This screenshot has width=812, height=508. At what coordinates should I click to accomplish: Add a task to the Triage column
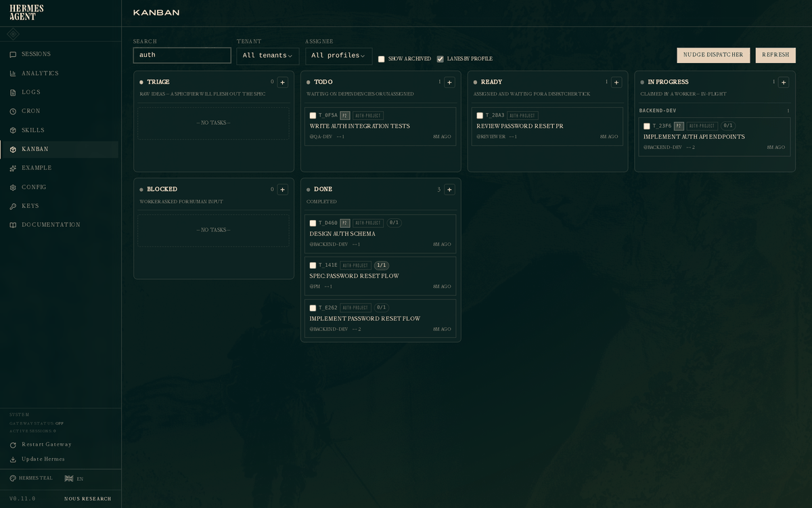(283, 82)
